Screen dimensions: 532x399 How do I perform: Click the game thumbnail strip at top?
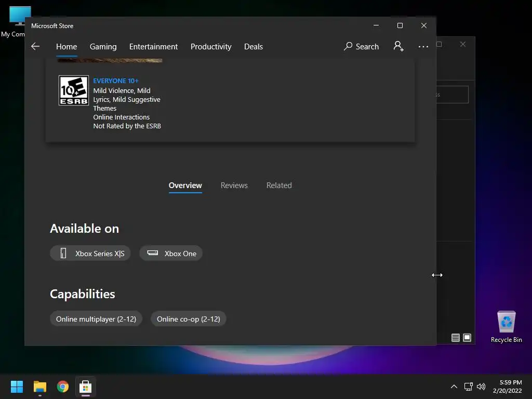(110, 60)
